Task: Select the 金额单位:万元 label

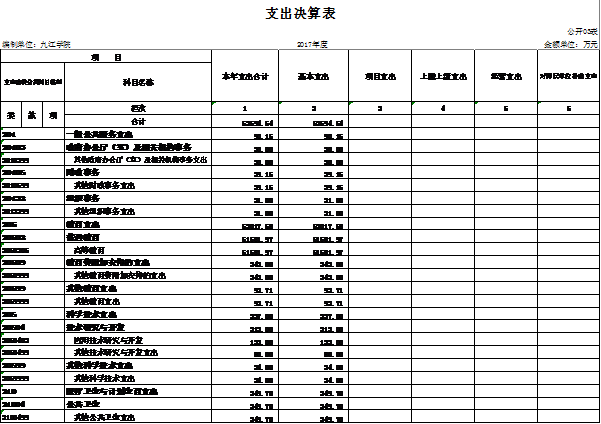Action: click(570, 44)
